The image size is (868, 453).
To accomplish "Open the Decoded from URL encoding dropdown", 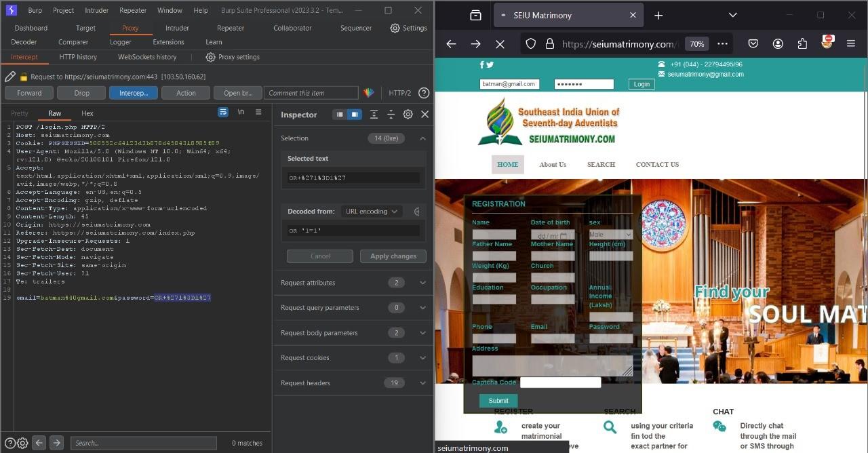I will click(x=372, y=212).
